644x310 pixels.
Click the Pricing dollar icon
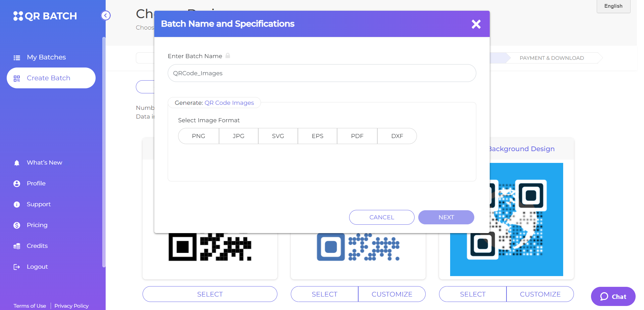[x=17, y=225]
